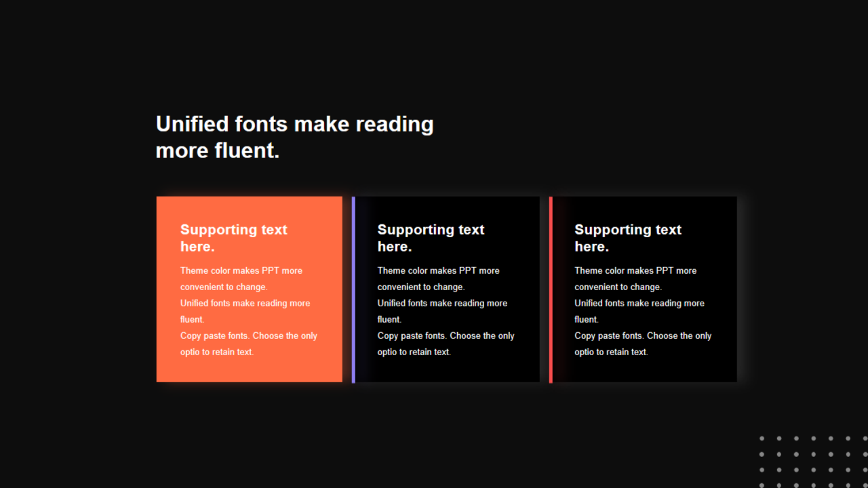The height and width of the screenshot is (488, 868).
Task: Click 'Unified fonts make reading' line in middle card
Action: pyautogui.click(x=442, y=303)
